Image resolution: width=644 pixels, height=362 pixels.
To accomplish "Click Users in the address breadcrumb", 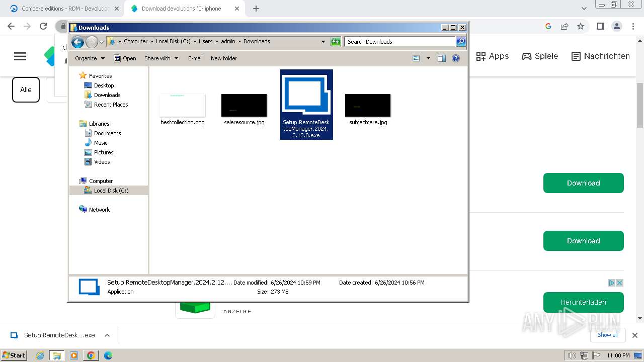I will (x=205, y=41).
